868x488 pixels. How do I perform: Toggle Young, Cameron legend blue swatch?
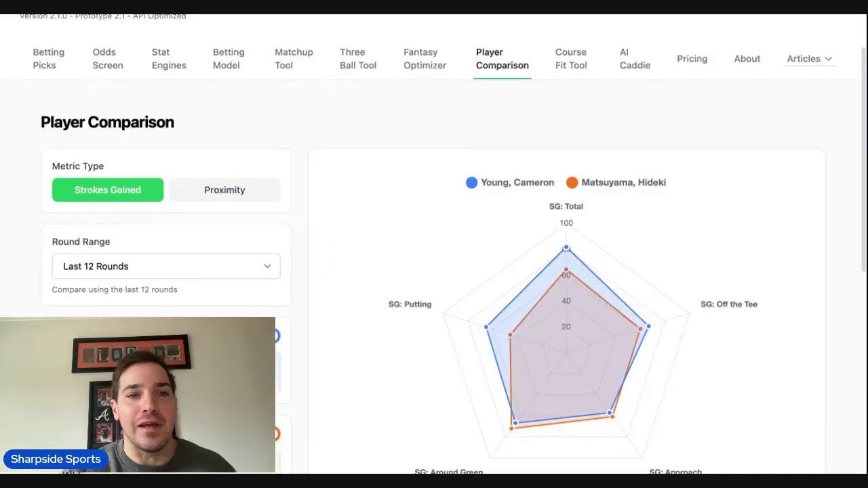click(x=471, y=182)
